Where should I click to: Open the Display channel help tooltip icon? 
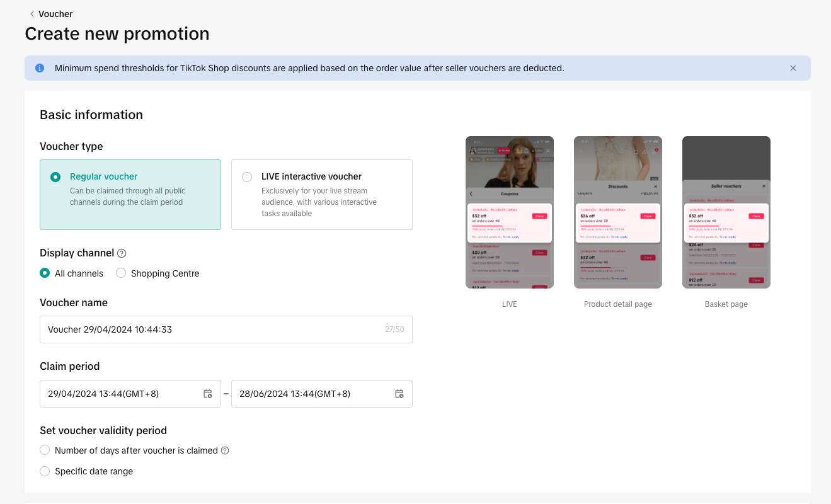coord(122,253)
